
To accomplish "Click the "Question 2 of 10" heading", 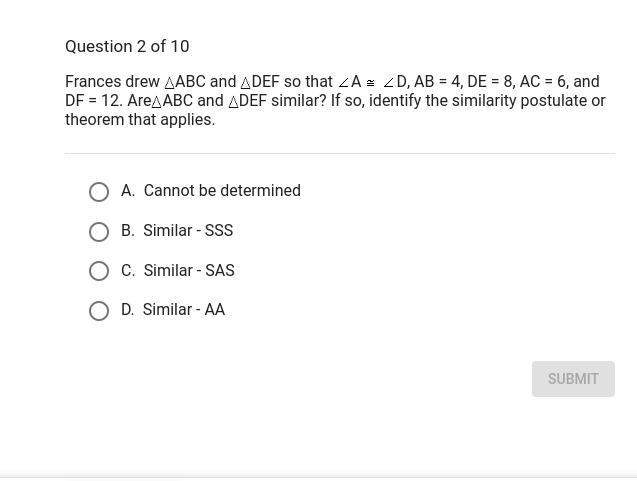I will click(x=127, y=47).
